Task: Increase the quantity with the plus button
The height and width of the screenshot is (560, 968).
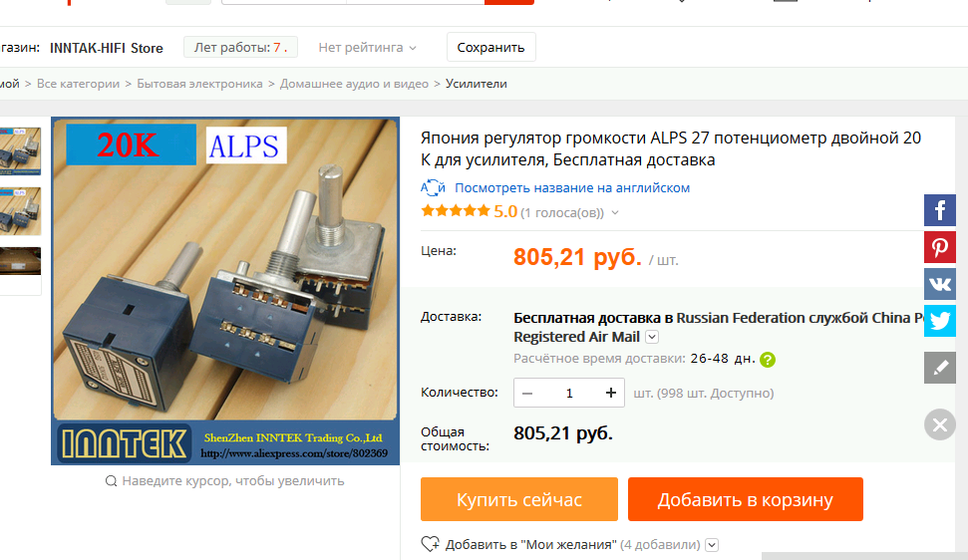Action: 610,393
